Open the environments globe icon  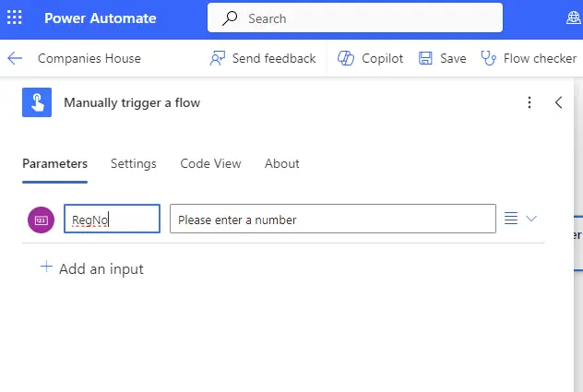pos(574,18)
